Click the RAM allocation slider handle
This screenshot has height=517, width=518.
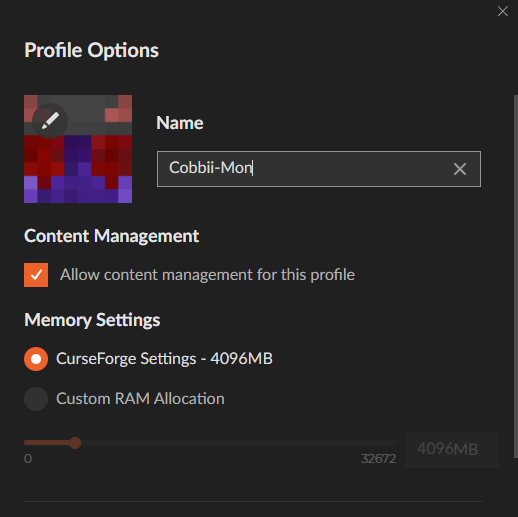[x=75, y=443]
